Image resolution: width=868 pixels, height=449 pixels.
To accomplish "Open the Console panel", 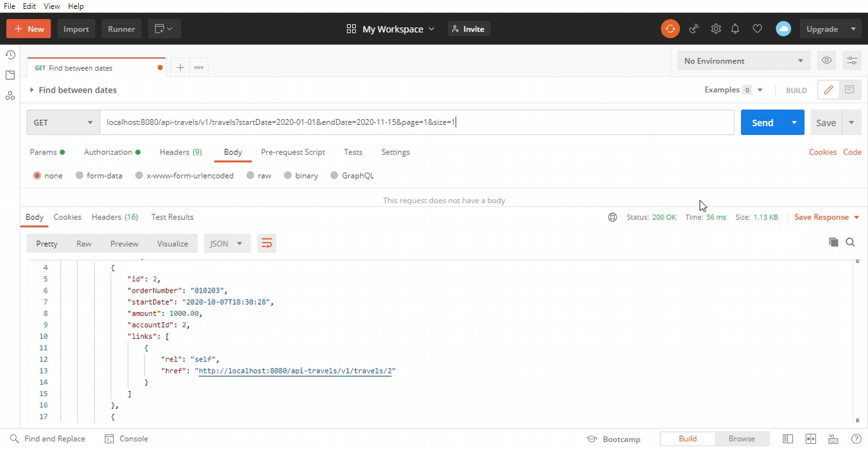I will pyautogui.click(x=126, y=439).
